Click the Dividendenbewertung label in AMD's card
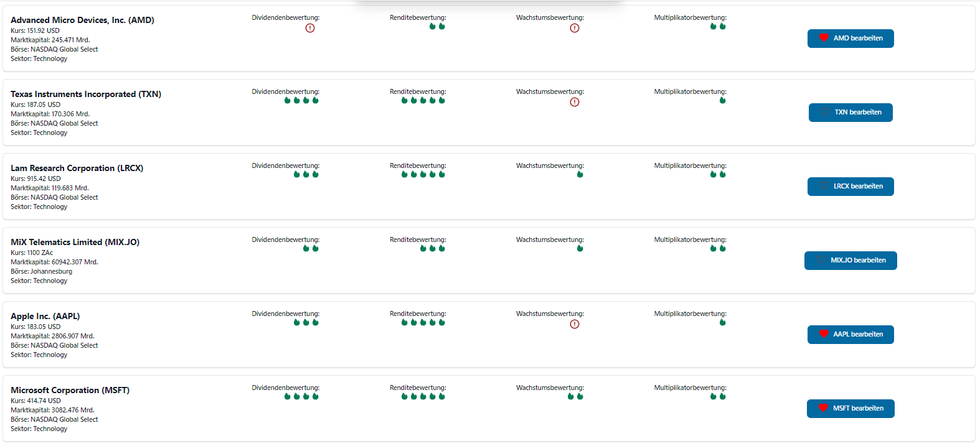Image resolution: width=980 pixels, height=446 pixels. 285,17
